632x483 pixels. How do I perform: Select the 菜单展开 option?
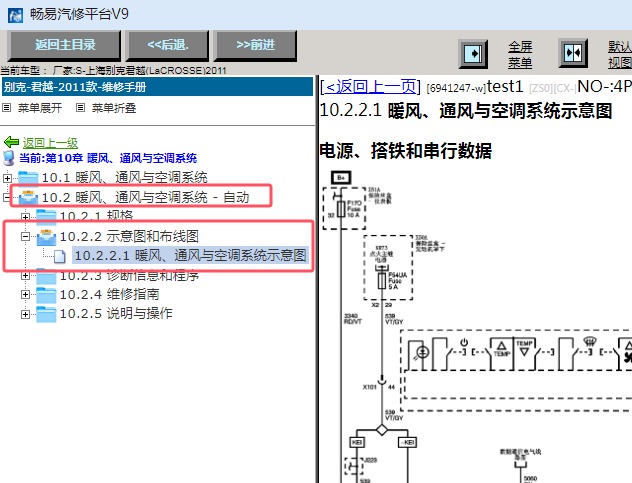click(x=40, y=108)
